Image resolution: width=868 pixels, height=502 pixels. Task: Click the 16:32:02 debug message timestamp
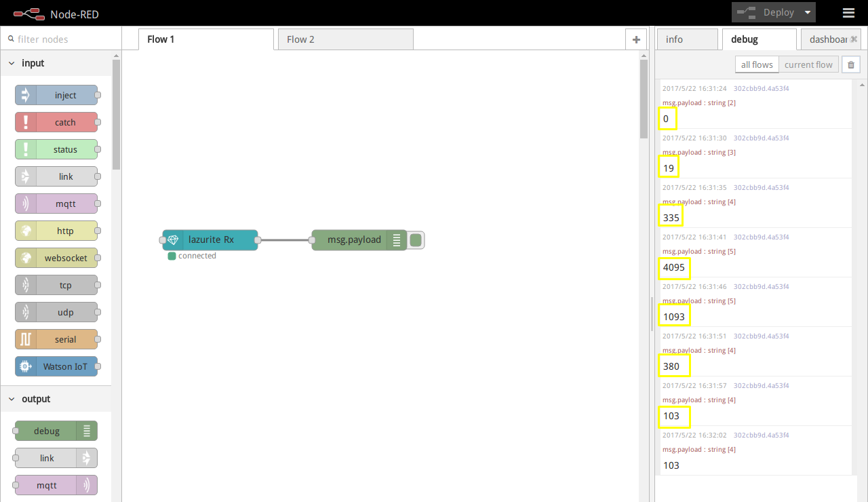[x=694, y=435]
